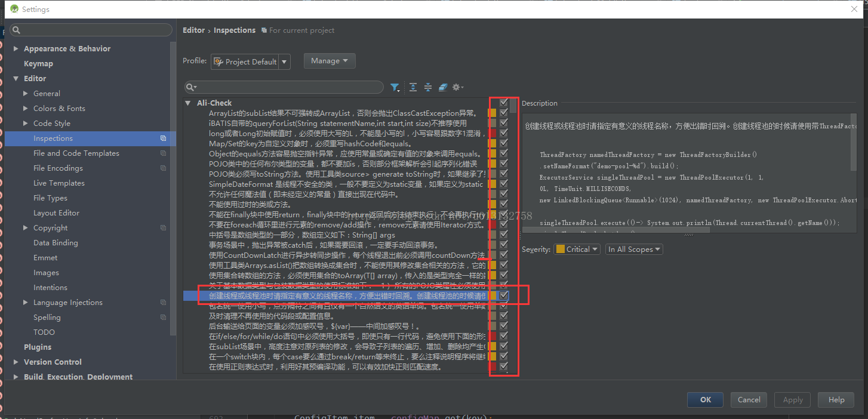The height and width of the screenshot is (419, 868).
Task: Click the Editor breadcrumb link
Action: pos(193,30)
